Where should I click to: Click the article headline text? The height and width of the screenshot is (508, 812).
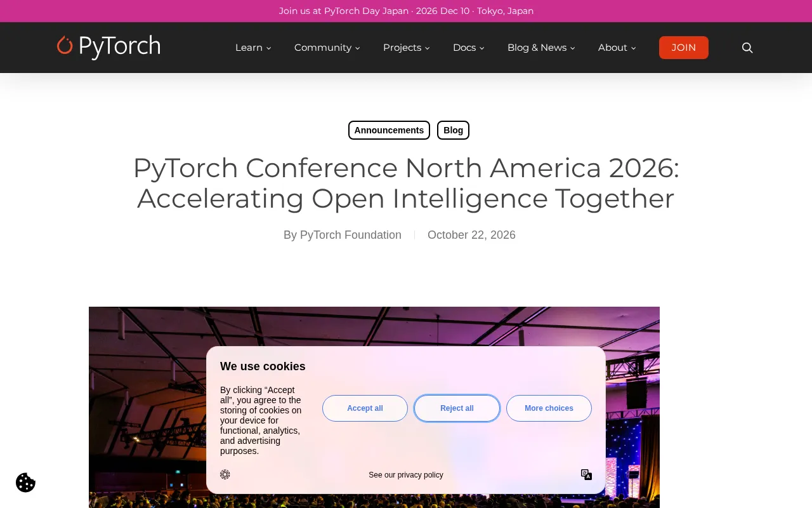coord(406,183)
